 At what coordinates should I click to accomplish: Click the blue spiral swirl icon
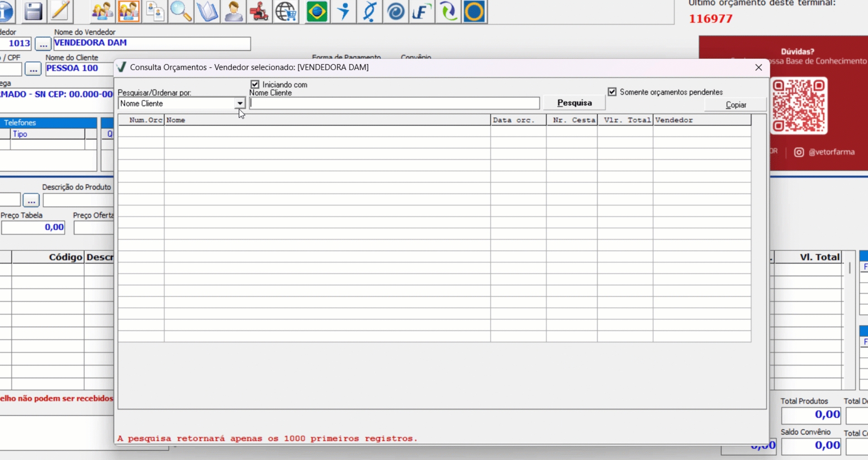pyautogui.click(x=395, y=11)
